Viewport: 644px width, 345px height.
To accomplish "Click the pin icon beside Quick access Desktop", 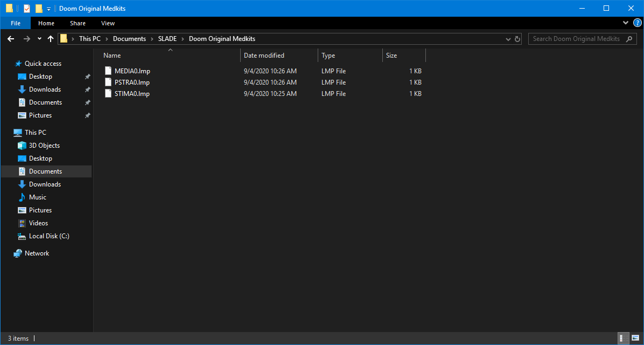I will (x=87, y=77).
